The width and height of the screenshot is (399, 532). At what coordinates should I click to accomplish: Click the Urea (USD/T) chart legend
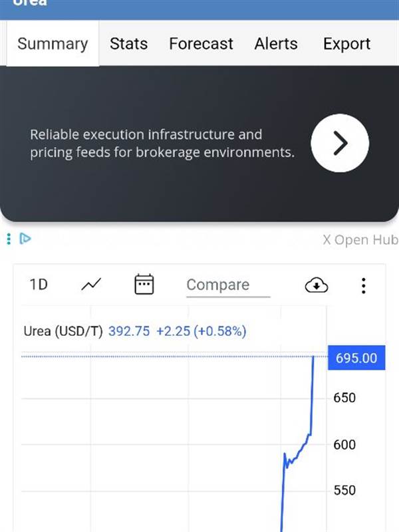(x=63, y=331)
